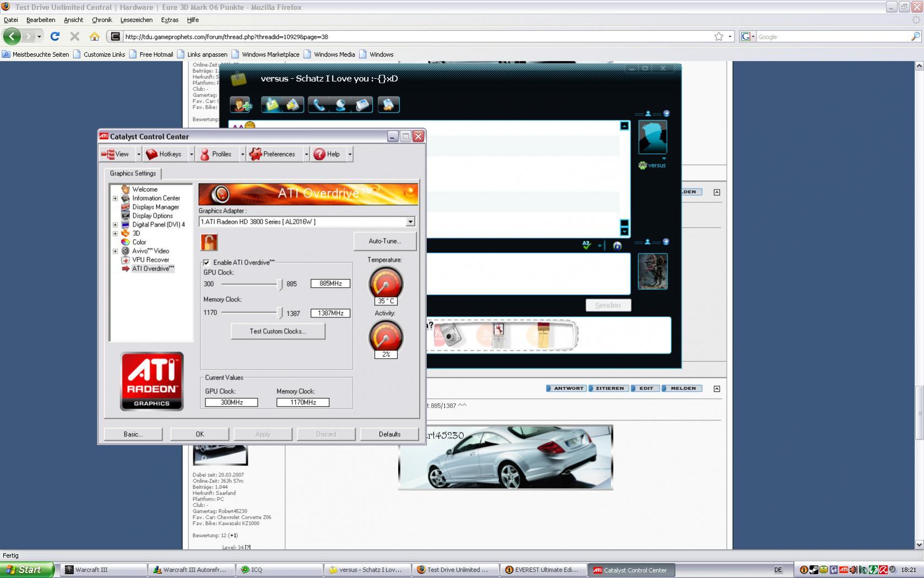924x578 pixels.
Task: Click Test Custom Clocks... button
Action: click(278, 331)
